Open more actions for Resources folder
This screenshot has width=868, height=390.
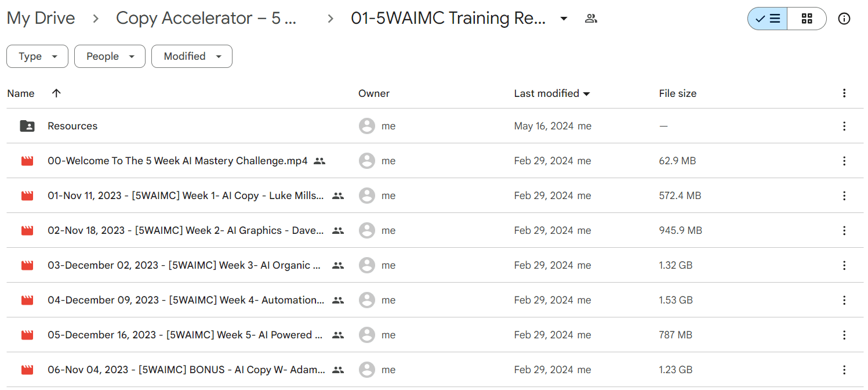[x=844, y=126]
